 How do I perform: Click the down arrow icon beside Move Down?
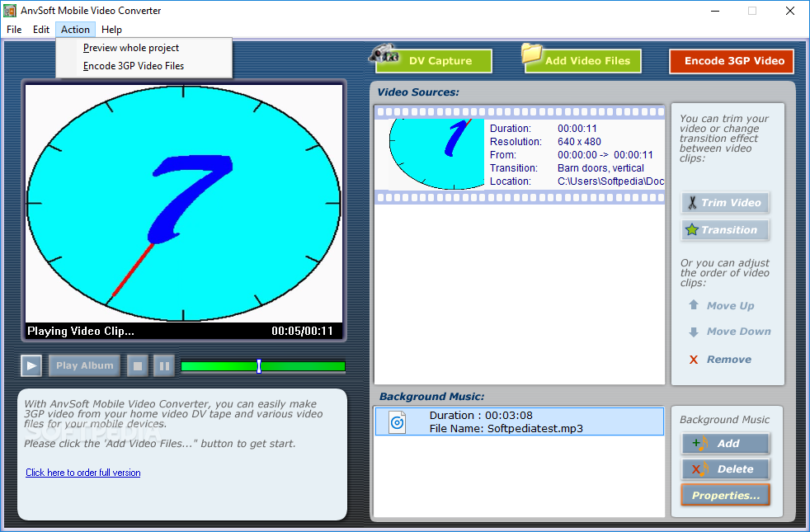[x=694, y=332]
